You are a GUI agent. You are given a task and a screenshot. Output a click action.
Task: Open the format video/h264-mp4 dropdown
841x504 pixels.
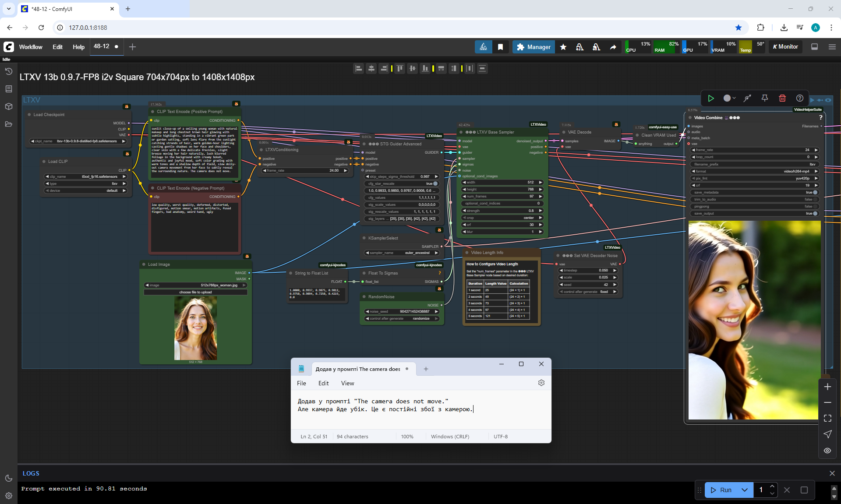click(755, 171)
